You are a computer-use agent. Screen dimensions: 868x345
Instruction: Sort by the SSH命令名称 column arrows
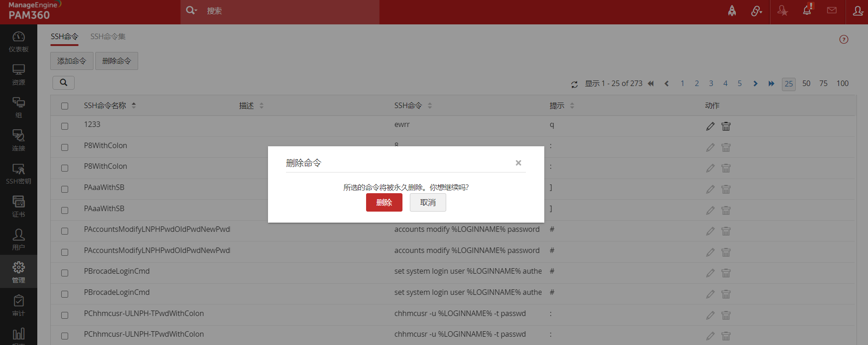point(134,105)
